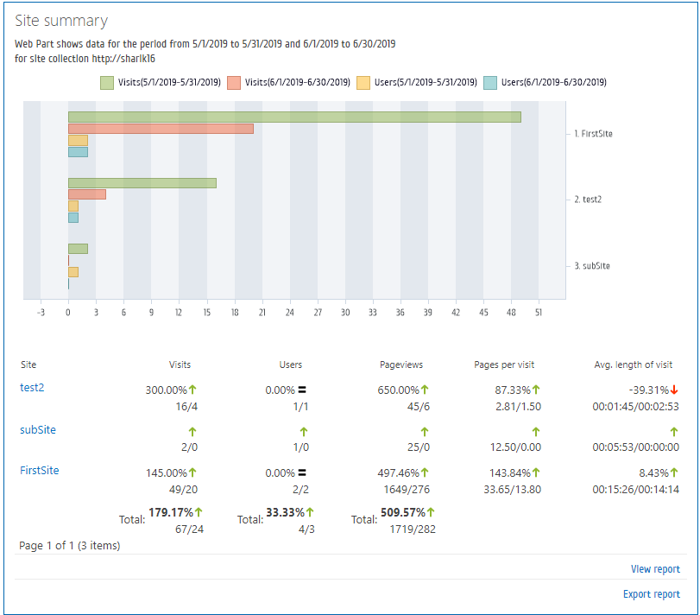This screenshot has width=700, height=615.
Task: Click the '2. test2' chart axis label
Action: (588, 200)
